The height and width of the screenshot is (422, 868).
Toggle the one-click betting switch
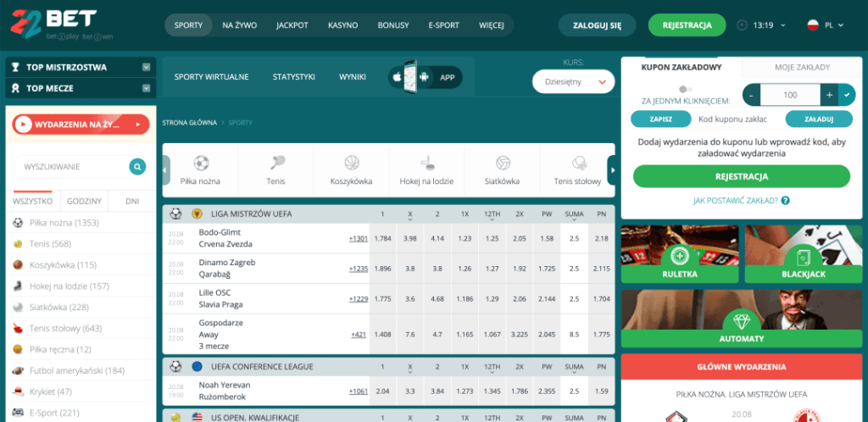coord(685,89)
